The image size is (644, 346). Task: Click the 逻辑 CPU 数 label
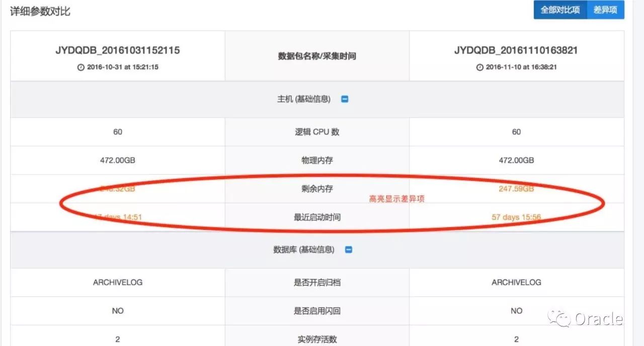pos(317,132)
